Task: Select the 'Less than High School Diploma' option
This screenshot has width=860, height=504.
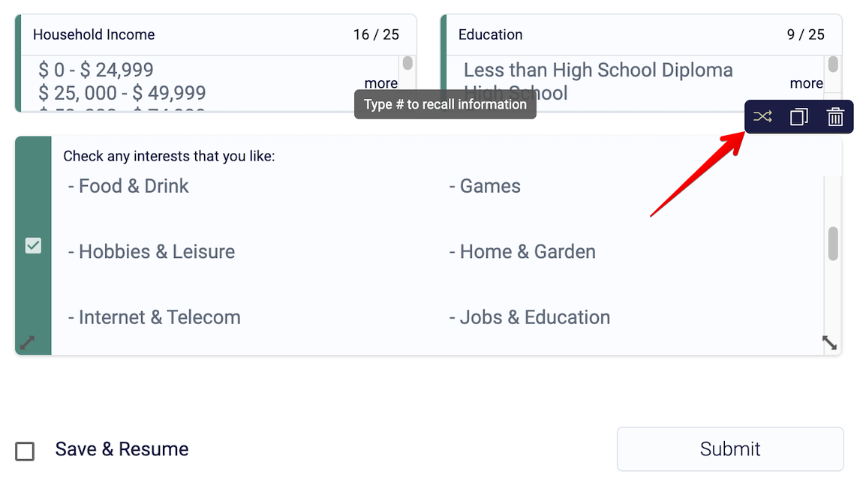Action: coord(598,70)
